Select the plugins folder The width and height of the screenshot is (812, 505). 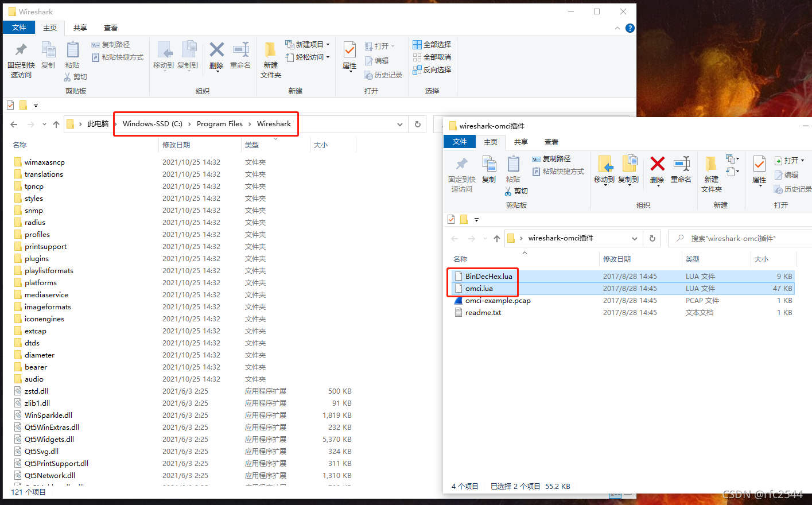coord(37,259)
